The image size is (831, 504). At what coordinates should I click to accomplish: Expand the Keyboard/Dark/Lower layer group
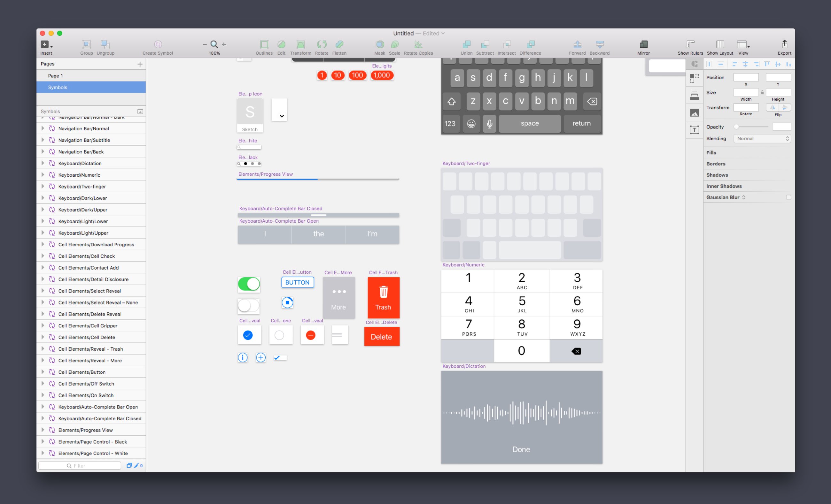pos(43,198)
